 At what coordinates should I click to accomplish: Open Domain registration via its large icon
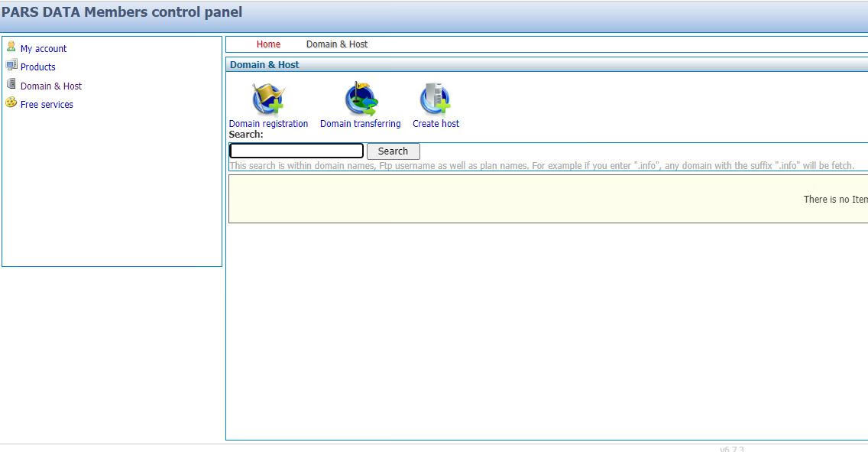tap(268, 99)
